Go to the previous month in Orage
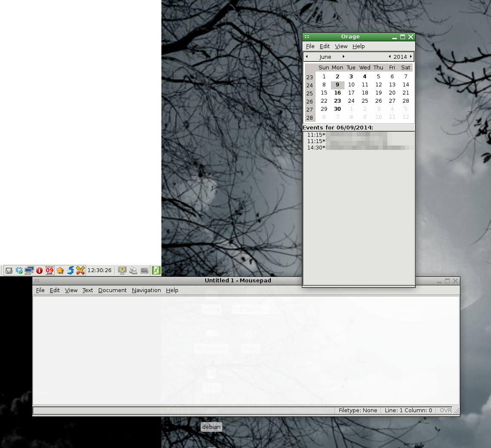The width and height of the screenshot is (491, 448). tap(307, 57)
